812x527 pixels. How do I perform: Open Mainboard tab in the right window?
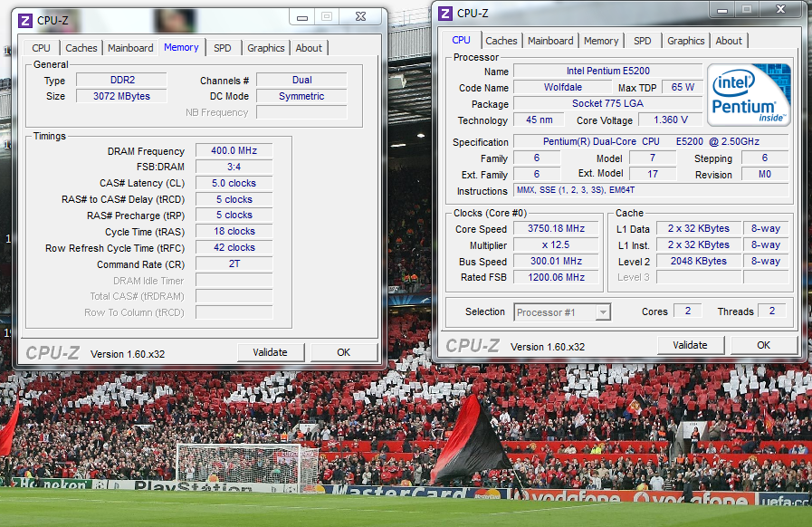point(550,41)
